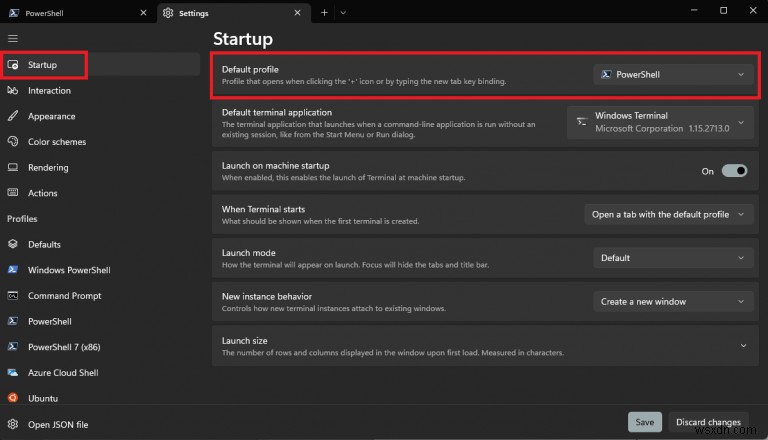Click the Settings tab gear icon
Viewport: 768px width, 440px height.
click(168, 13)
